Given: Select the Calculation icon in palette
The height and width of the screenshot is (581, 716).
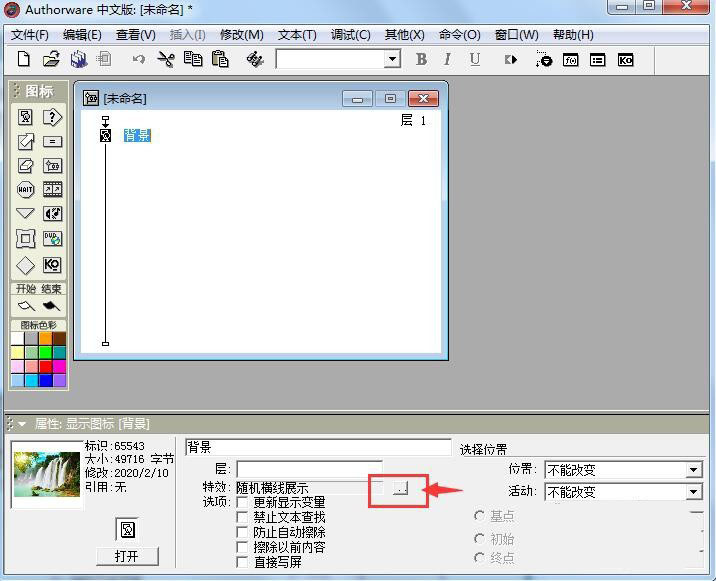Looking at the screenshot, I should 52,141.
